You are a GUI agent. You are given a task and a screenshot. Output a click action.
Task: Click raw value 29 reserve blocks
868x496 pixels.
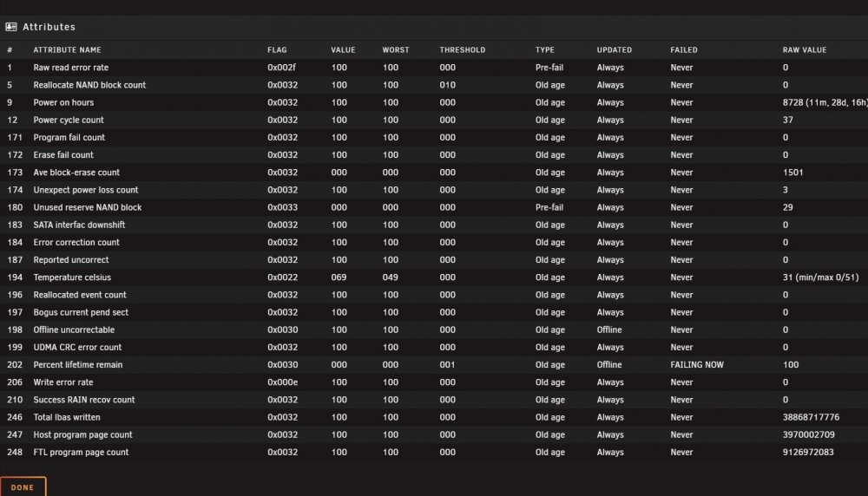788,207
